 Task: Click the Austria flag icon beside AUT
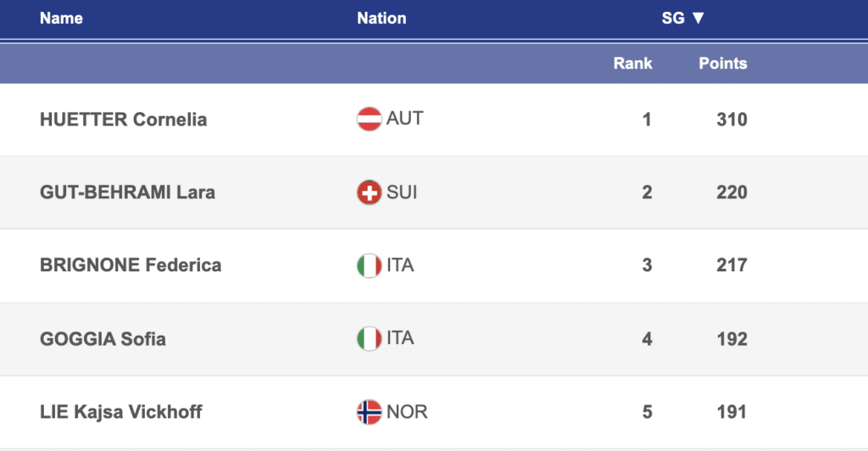[370, 119]
